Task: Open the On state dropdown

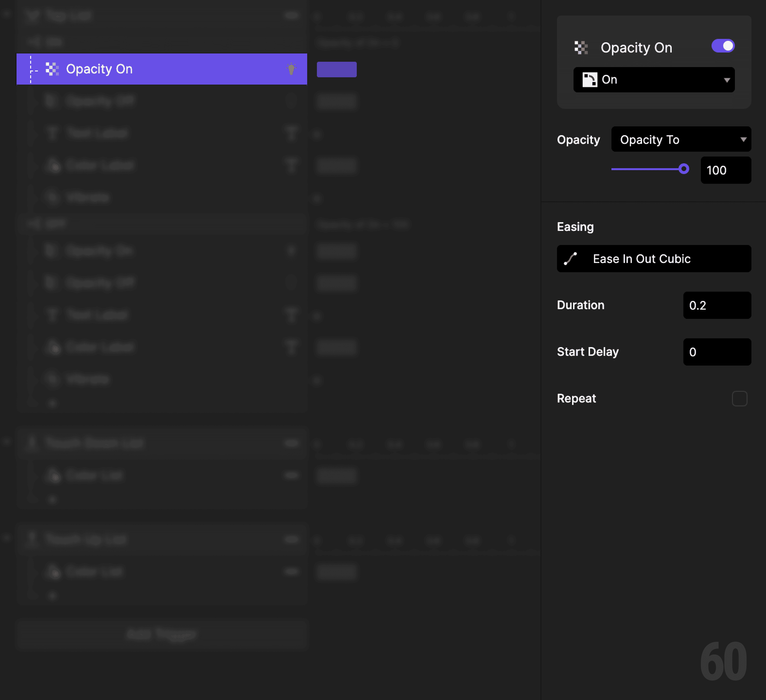Action: pos(653,79)
